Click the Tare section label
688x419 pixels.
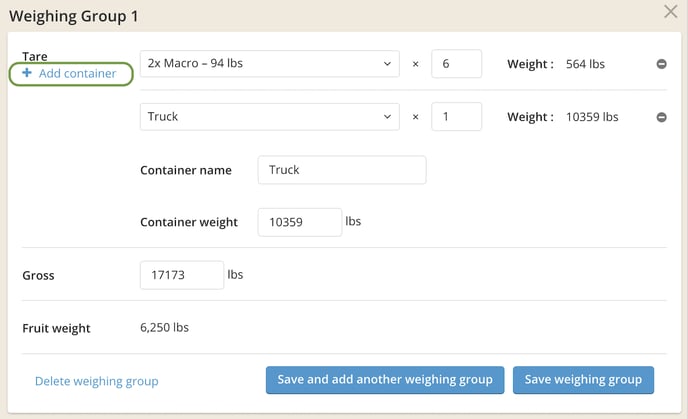coord(35,57)
